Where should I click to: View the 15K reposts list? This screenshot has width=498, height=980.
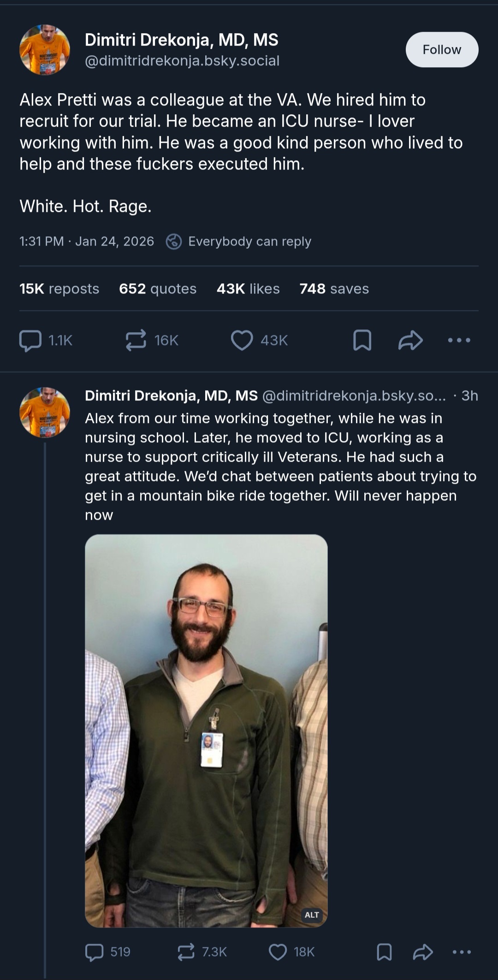tap(59, 289)
